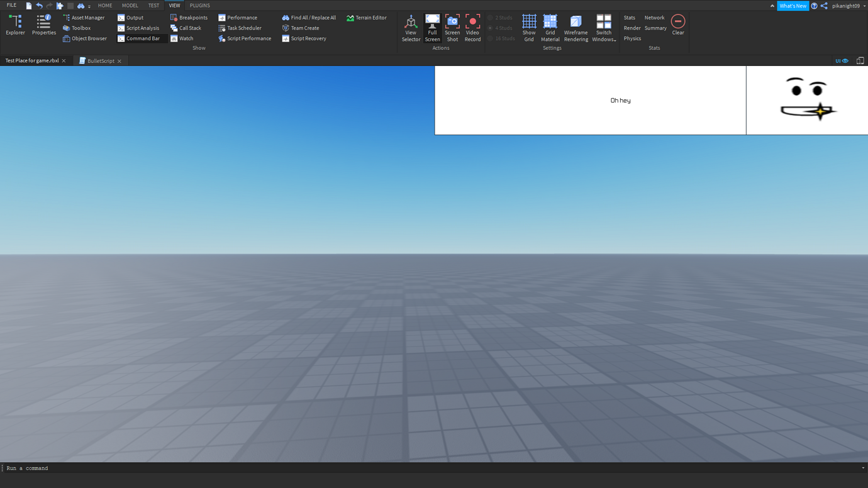Start a Video Record of the viewport

(x=472, y=27)
